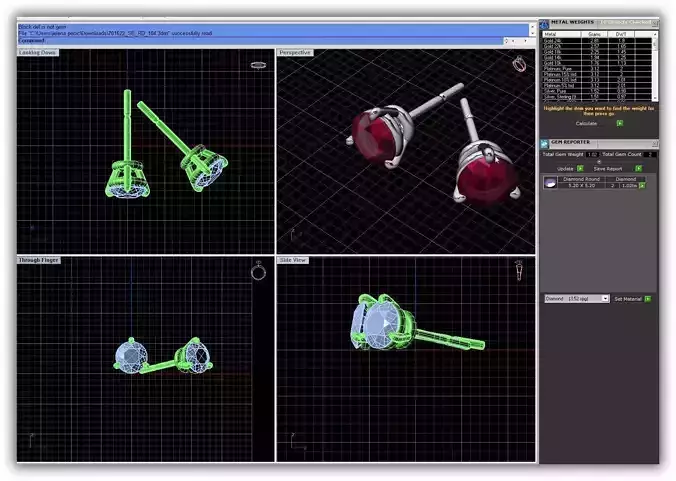This screenshot has width=676, height=481.
Task: Click the Metal column header
Action: [562, 34]
